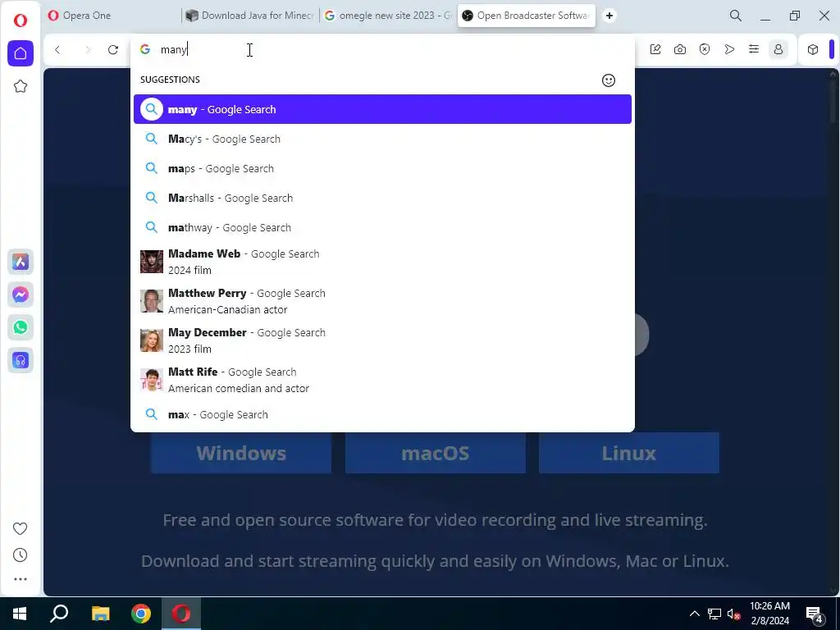The image size is (840, 630).
Task: Click the Matthew Perry photo thumbnail
Action: (x=152, y=301)
